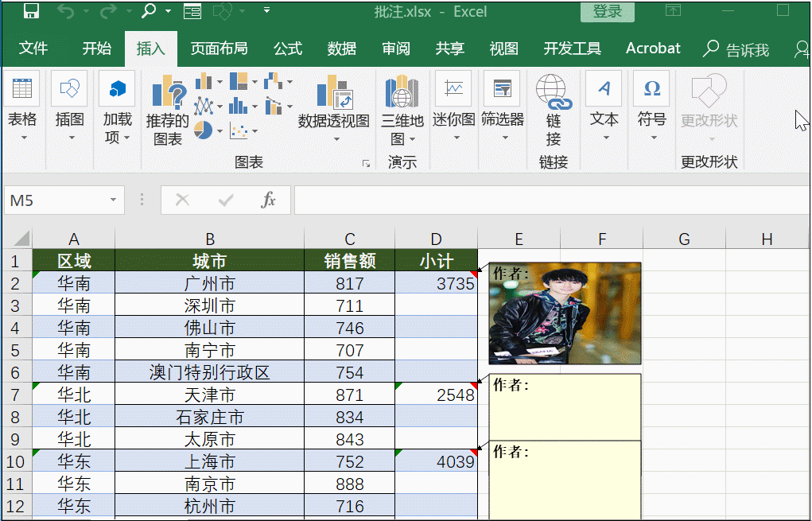Click the Insert Function fx button
Screen dimensions: 812x521
(269, 200)
